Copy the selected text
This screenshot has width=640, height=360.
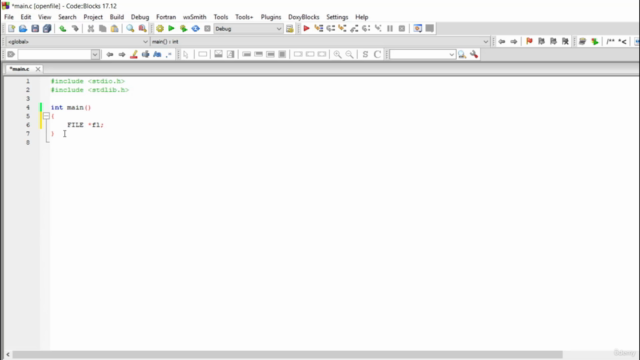pos(102,29)
